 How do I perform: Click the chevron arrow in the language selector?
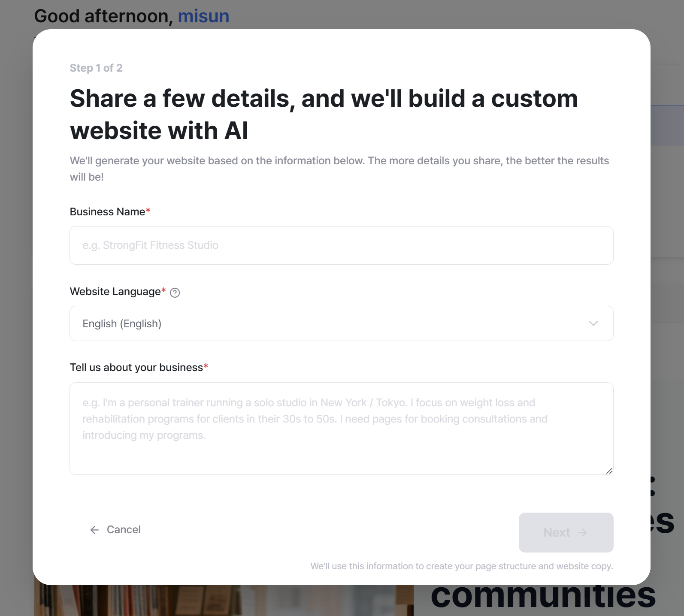pos(593,323)
